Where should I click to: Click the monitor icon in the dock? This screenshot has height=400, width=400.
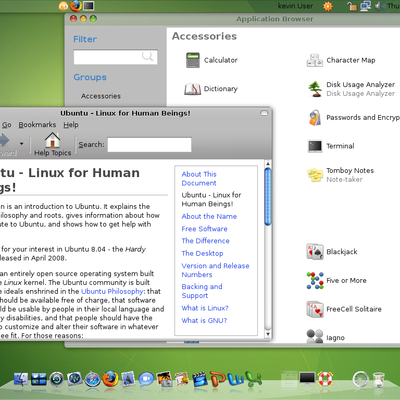coord(307,379)
